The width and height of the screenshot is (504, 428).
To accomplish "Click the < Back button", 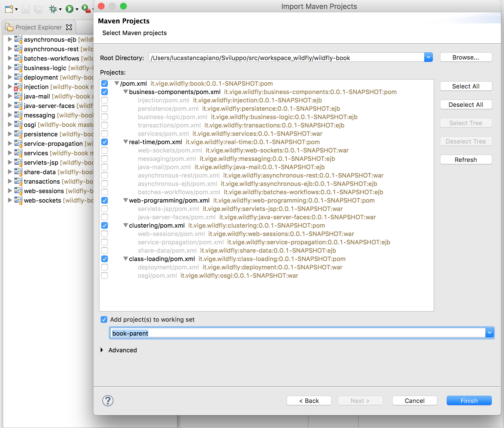I will click(x=309, y=401).
